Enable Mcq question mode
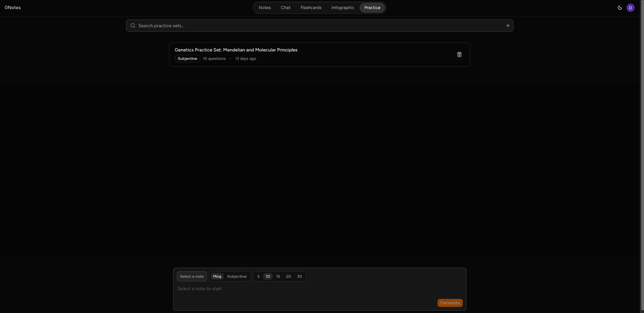The height and width of the screenshot is (313, 644). coord(217,276)
